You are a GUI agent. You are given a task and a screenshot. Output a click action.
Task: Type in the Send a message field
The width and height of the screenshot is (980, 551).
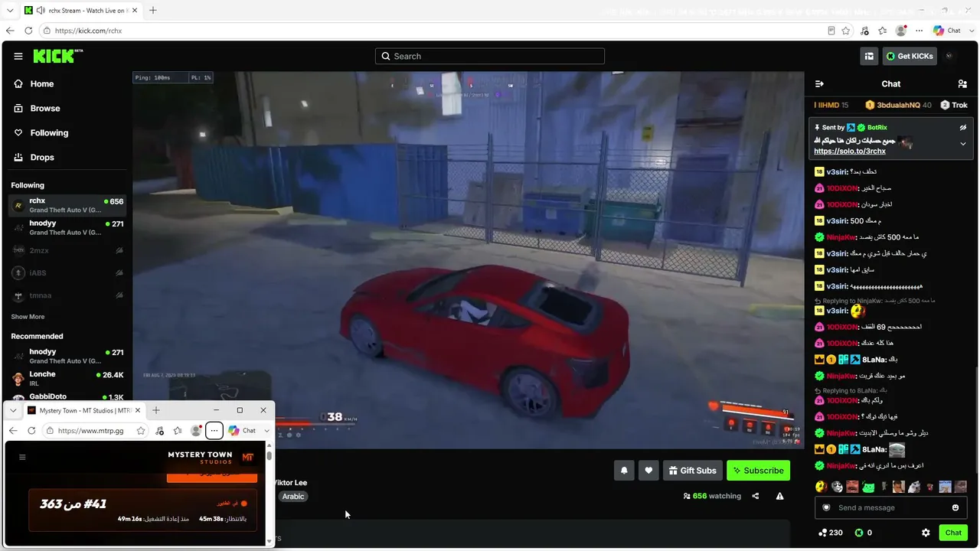pos(890,507)
